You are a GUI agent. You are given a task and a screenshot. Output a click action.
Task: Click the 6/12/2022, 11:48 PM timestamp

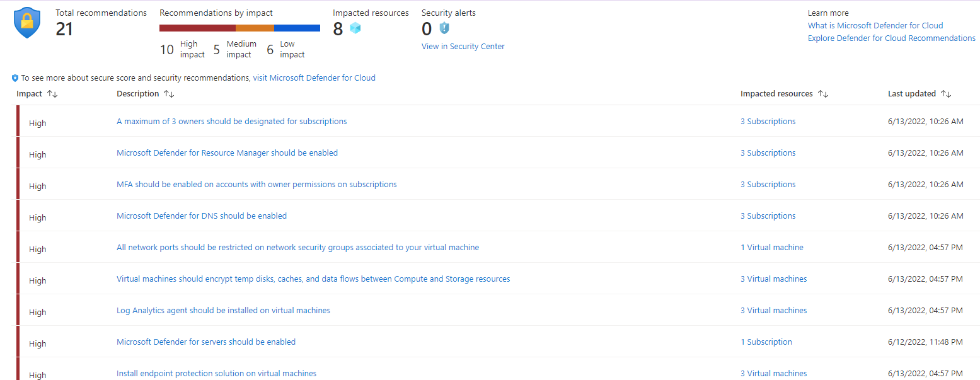[x=925, y=342]
